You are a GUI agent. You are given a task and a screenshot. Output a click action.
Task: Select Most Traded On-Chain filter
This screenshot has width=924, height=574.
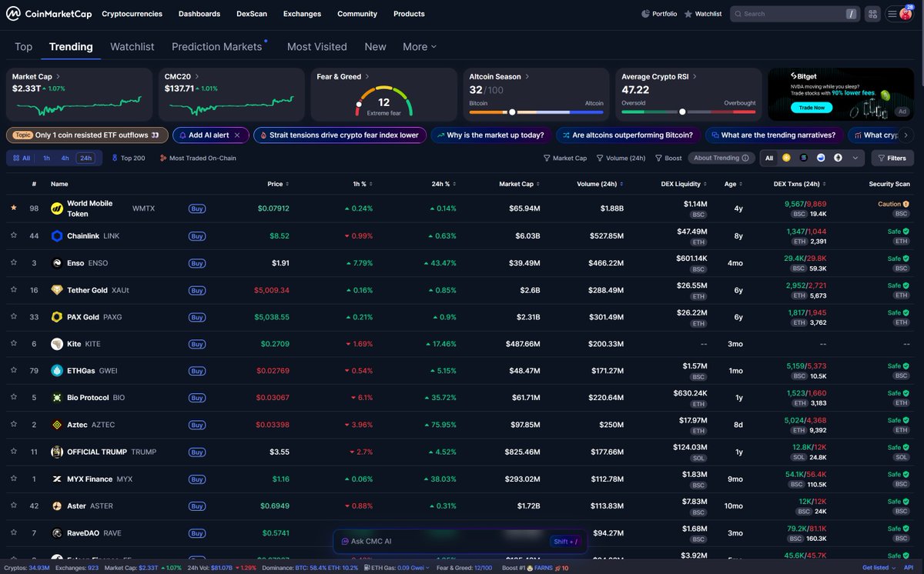click(x=198, y=158)
